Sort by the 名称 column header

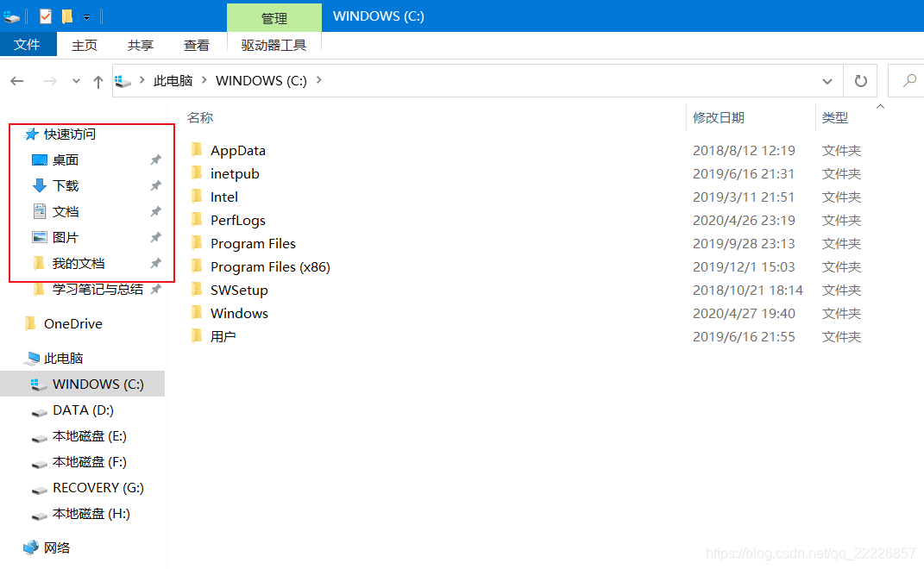click(x=200, y=118)
